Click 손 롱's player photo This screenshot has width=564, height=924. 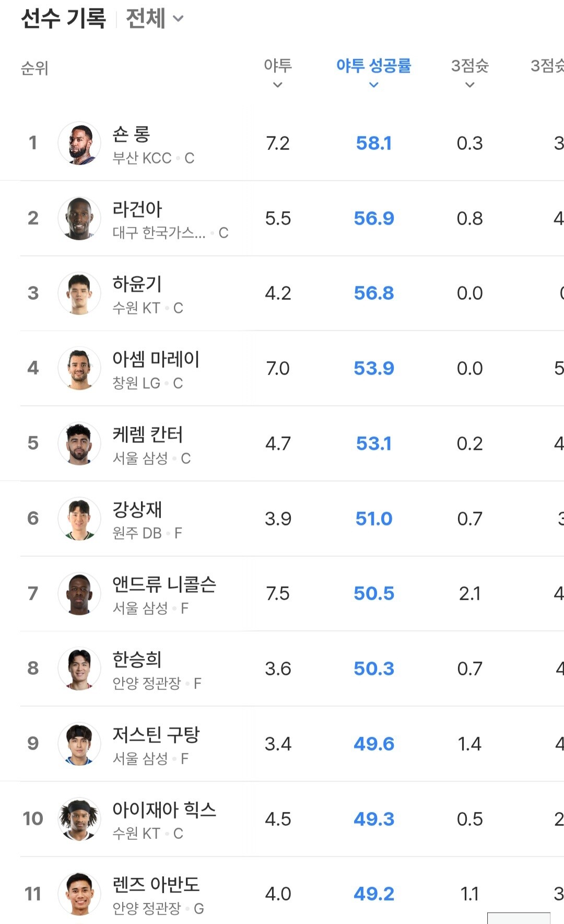(79, 143)
